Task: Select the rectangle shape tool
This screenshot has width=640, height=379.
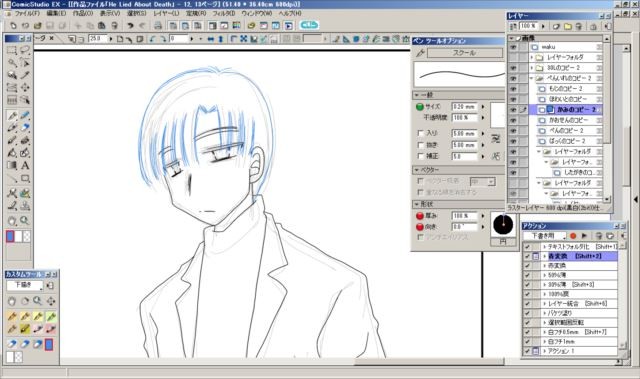Action: [25, 179]
